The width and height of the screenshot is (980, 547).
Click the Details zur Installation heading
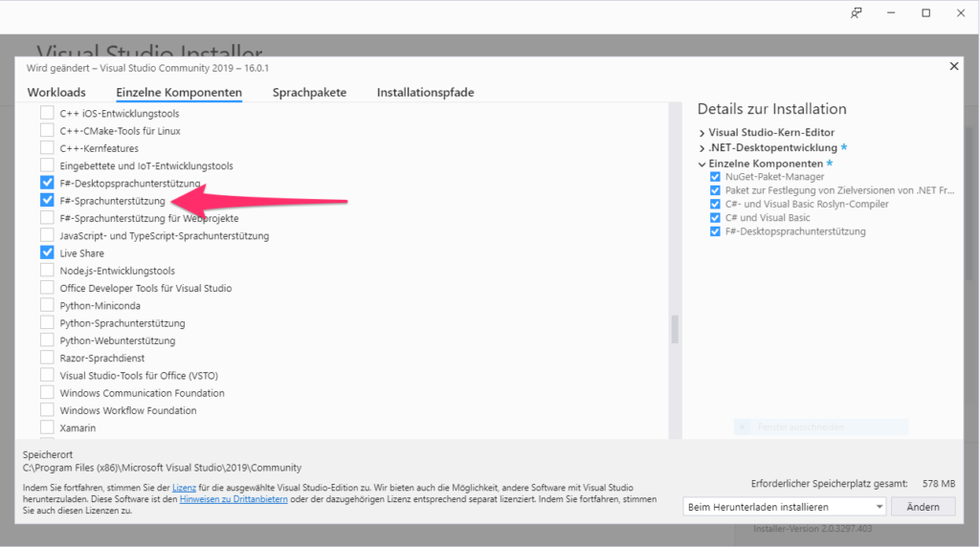tap(772, 109)
